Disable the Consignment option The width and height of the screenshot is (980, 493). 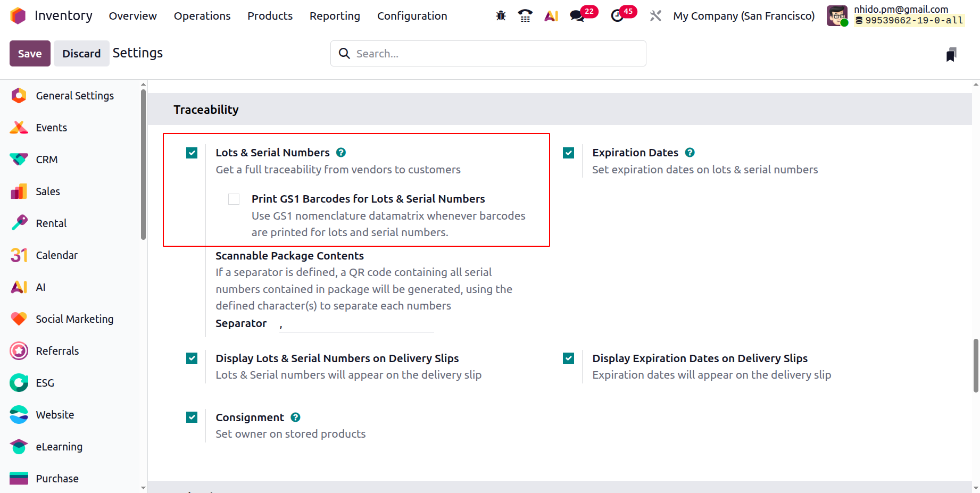192,417
